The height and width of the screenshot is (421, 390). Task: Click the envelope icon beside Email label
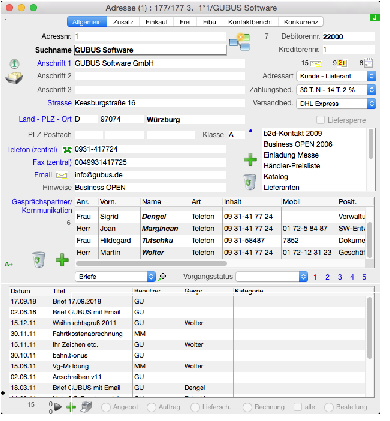61,175
